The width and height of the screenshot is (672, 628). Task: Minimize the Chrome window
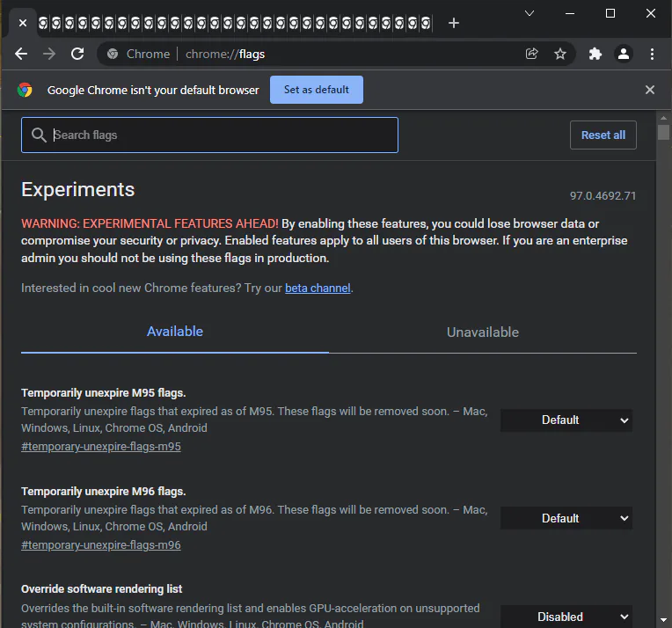[570, 14]
